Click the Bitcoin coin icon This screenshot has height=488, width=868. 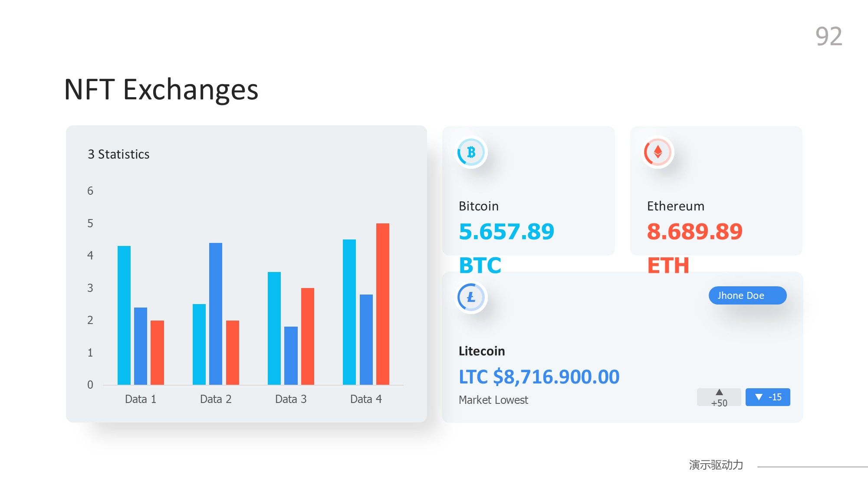(471, 152)
